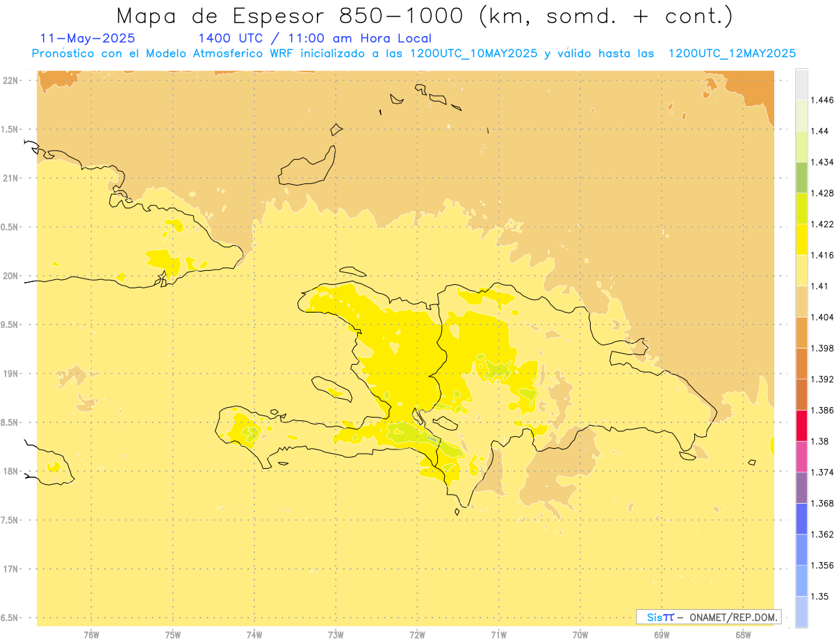
Task: Click the purple legend swatch above 1.368
Action: pos(801,488)
